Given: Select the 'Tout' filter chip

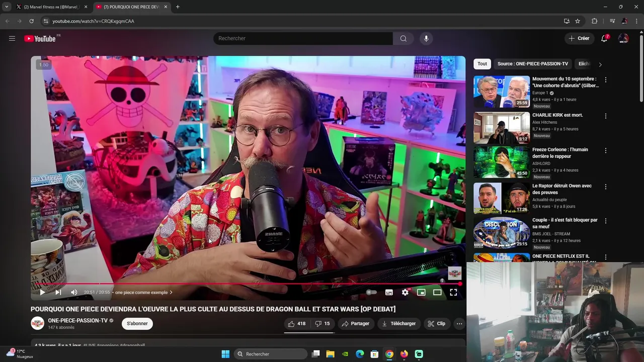Looking at the screenshot, I should (x=482, y=64).
